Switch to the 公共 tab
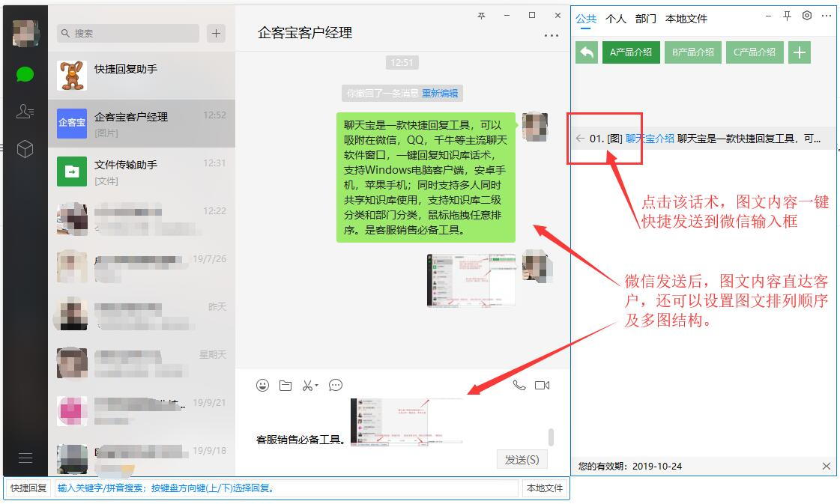The height and width of the screenshot is (504, 840). point(586,19)
